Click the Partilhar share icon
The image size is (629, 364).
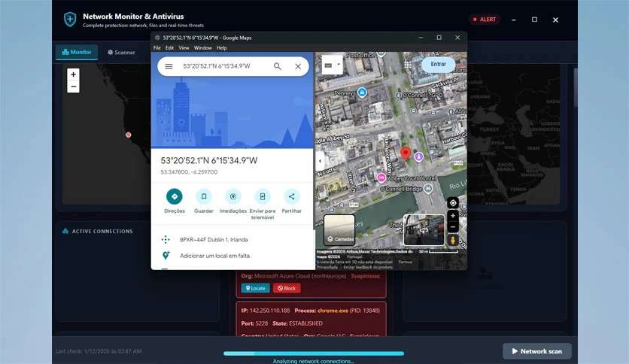click(292, 196)
